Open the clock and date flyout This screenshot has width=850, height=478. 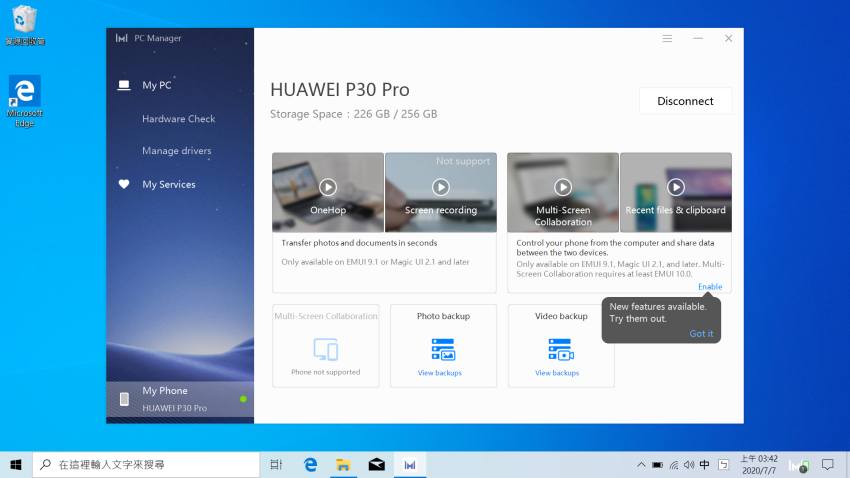click(759, 464)
